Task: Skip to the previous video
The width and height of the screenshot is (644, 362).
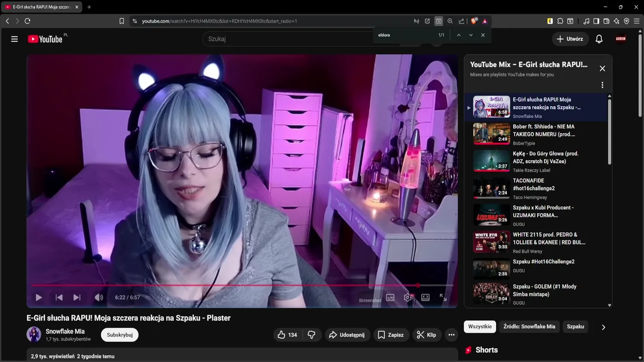Action: point(59,298)
